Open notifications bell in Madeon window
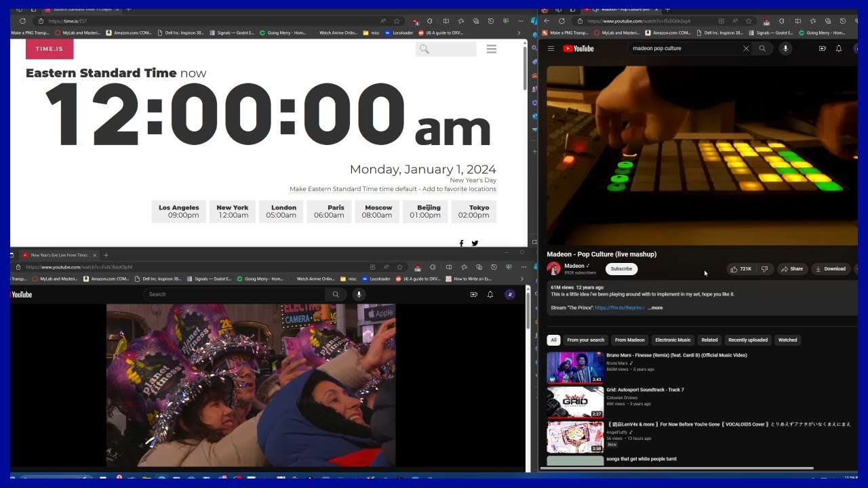868x488 pixels. (839, 49)
